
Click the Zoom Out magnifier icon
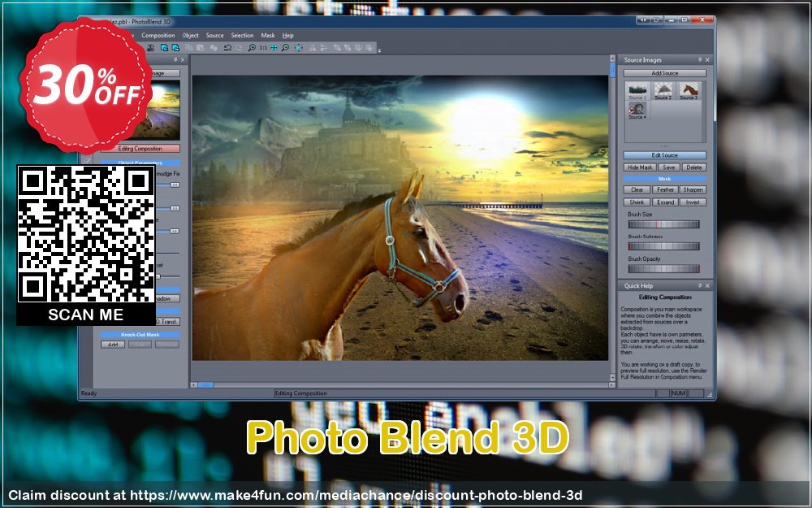285,48
